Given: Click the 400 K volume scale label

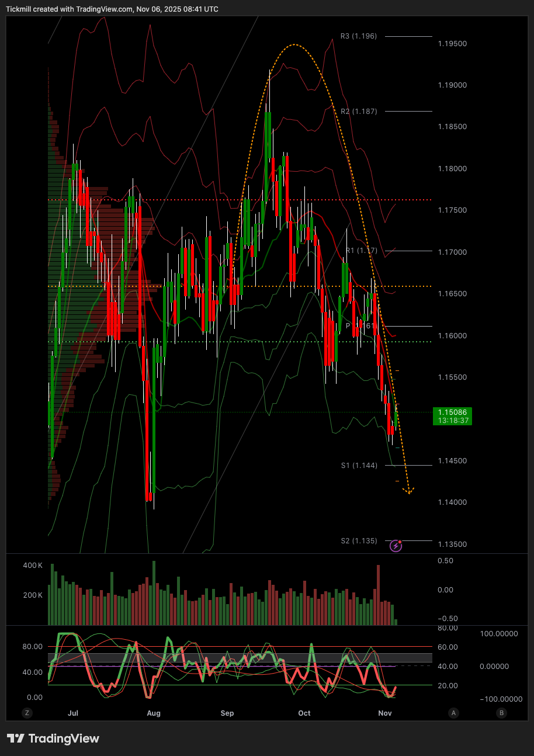Looking at the screenshot, I should [x=33, y=566].
